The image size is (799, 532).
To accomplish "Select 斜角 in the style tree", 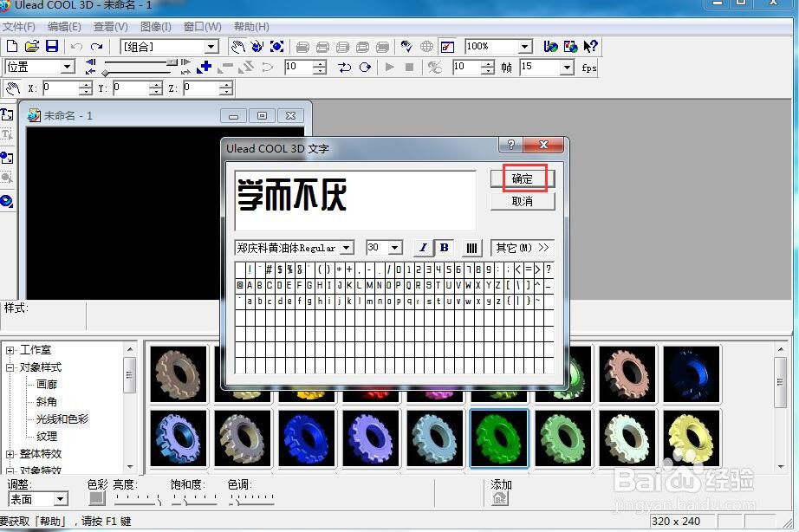I will click(x=47, y=401).
